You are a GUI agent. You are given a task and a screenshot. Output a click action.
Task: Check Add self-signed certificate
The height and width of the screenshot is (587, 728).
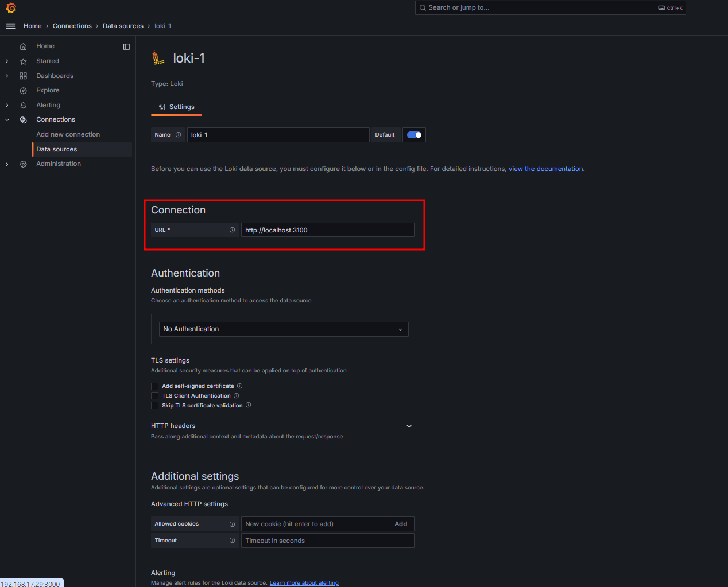pos(154,386)
